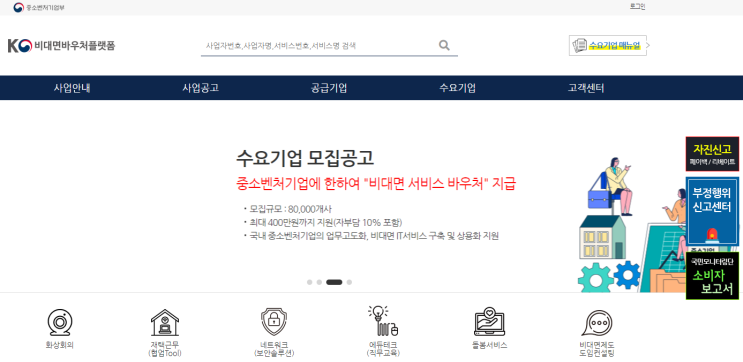Select the active third carousel indicator
Viewport: 743px width, 362px height.
(334, 282)
